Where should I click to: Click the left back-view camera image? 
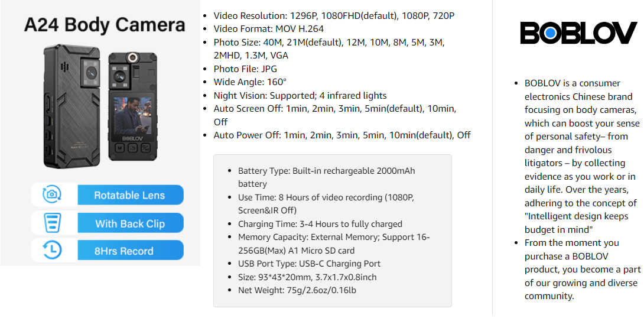tap(73, 106)
